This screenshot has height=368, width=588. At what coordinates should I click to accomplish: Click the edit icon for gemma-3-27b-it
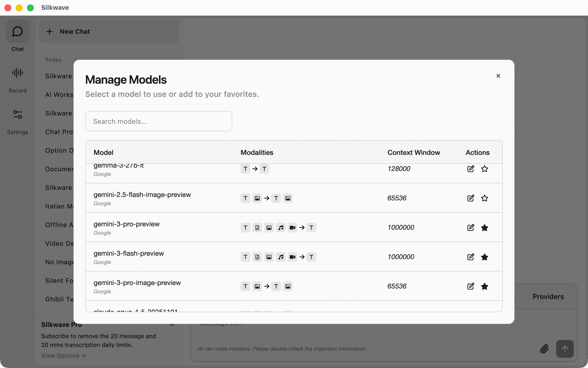[x=470, y=169]
